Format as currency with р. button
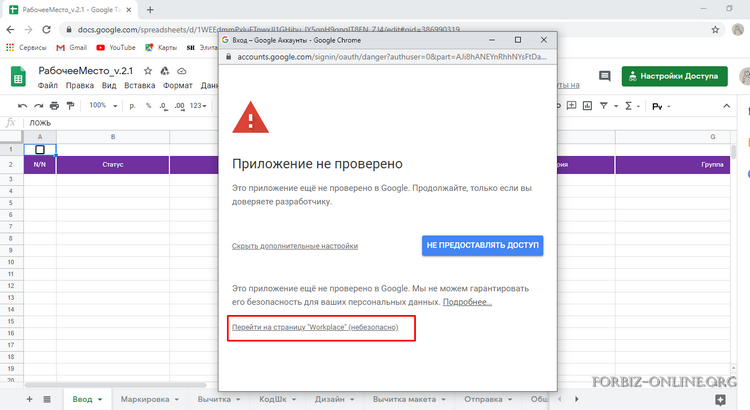This screenshot has width=750, height=410. [x=132, y=106]
